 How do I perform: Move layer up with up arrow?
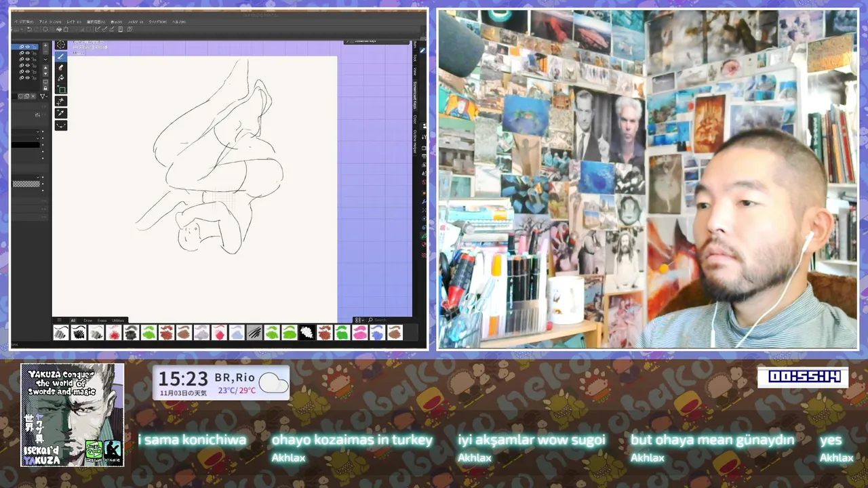click(x=45, y=68)
